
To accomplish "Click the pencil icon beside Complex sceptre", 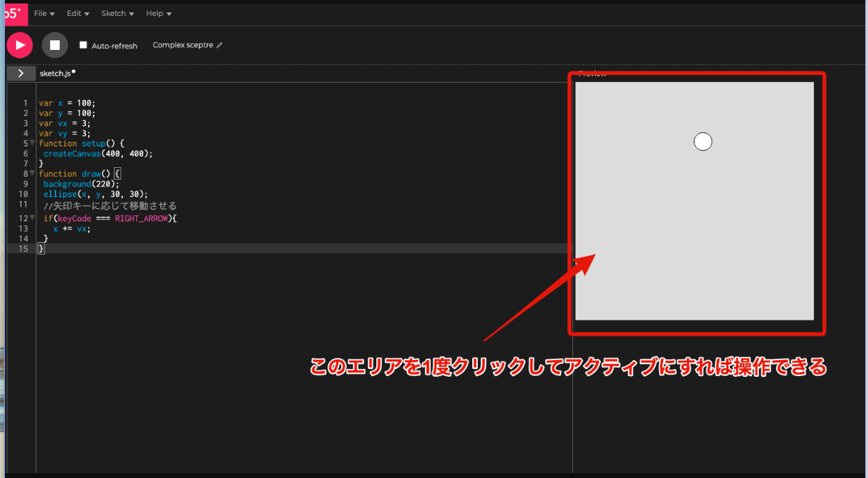I will pyautogui.click(x=219, y=45).
